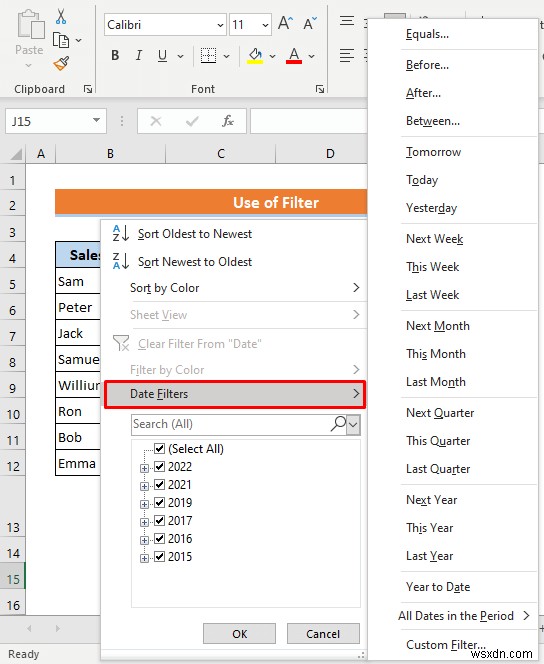The height and width of the screenshot is (664, 544).
Task: Click the formula bar input area
Action: (308, 122)
